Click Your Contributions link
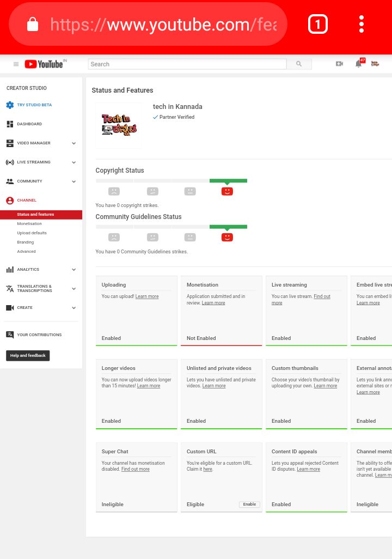The height and width of the screenshot is (559, 392). [39, 335]
